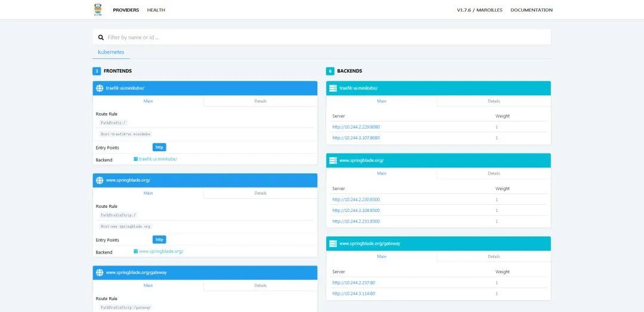Open server http://10.244.2.237:80
Screen dimensions: 644x312
[354, 282]
